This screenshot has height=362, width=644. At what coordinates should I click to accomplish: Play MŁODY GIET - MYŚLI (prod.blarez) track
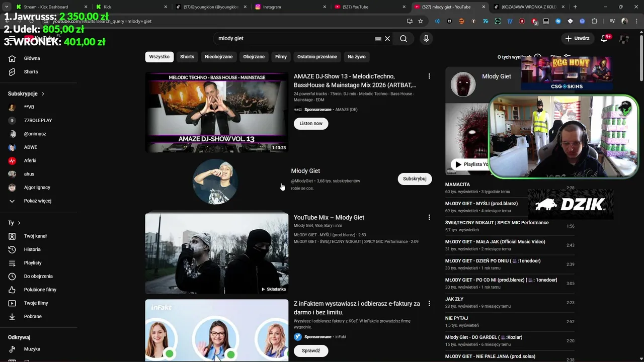[509, 207]
